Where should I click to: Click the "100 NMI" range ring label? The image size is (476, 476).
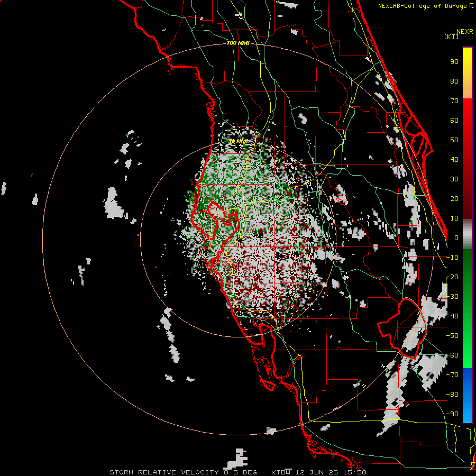pyautogui.click(x=238, y=43)
